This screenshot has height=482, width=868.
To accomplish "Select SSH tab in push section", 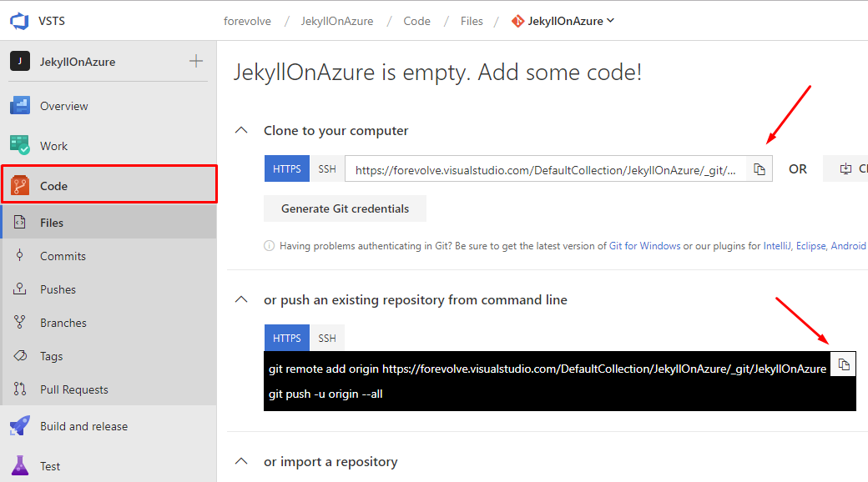I will click(327, 338).
